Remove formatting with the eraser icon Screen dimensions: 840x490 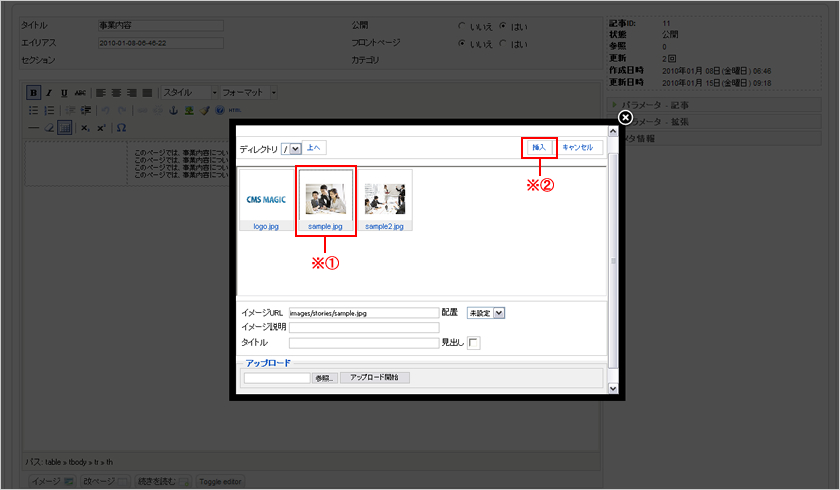tap(49, 128)
